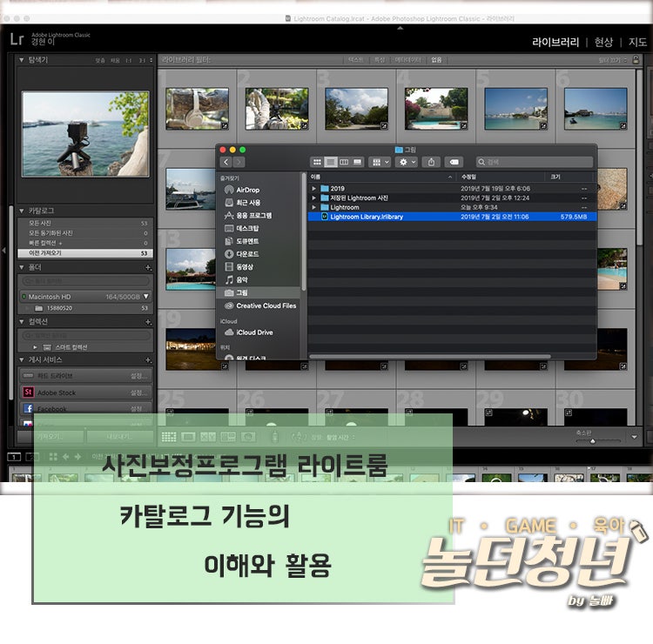Screen dimensions: 653x644
Task: Expand the 2019 folder in Finder
Action: point(314,189)
